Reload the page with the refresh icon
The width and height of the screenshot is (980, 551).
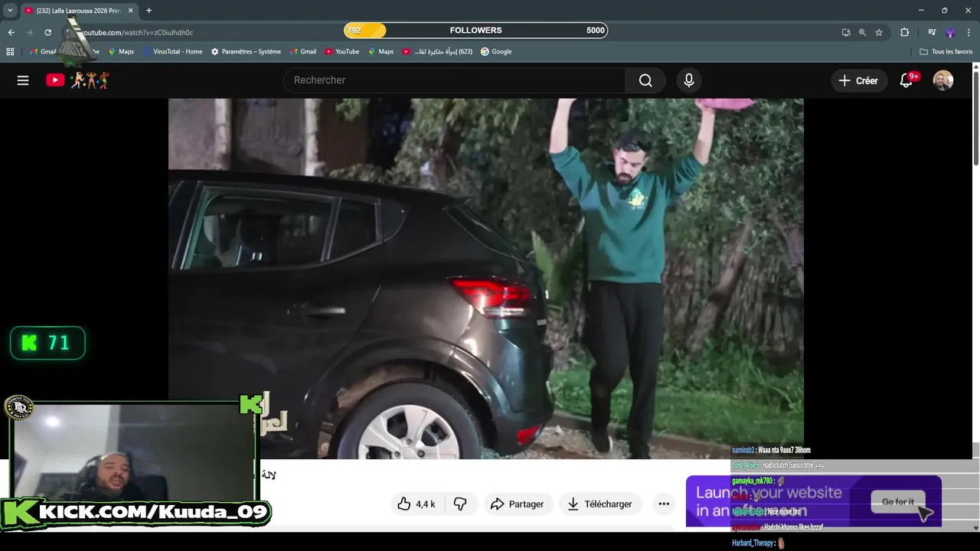coord(47,32)
